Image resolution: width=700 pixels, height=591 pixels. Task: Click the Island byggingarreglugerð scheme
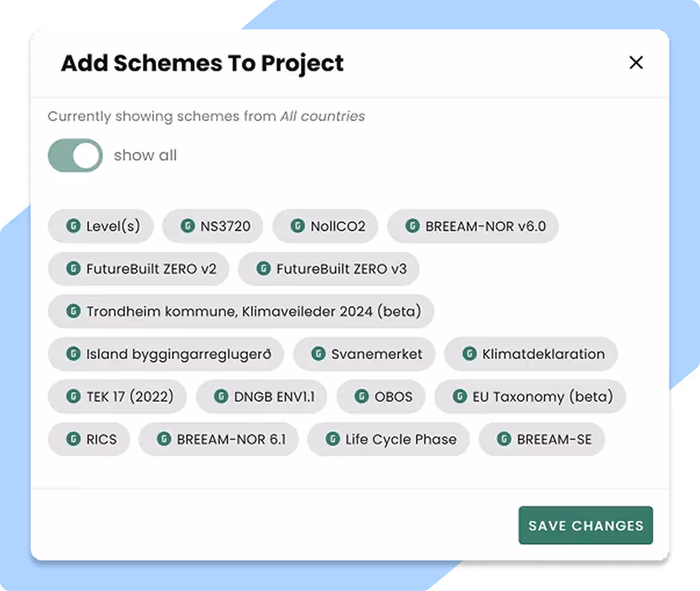click(165, 354)
